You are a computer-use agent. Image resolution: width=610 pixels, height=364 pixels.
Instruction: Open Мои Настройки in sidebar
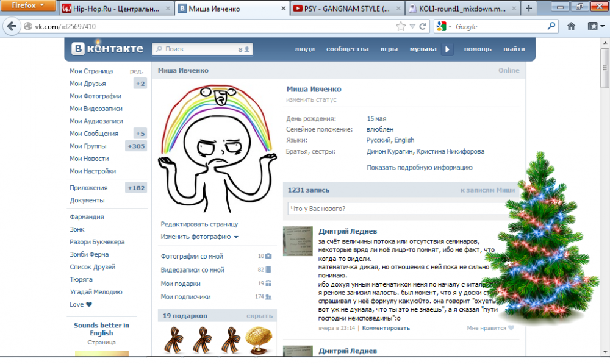click(x=93, y=171)
